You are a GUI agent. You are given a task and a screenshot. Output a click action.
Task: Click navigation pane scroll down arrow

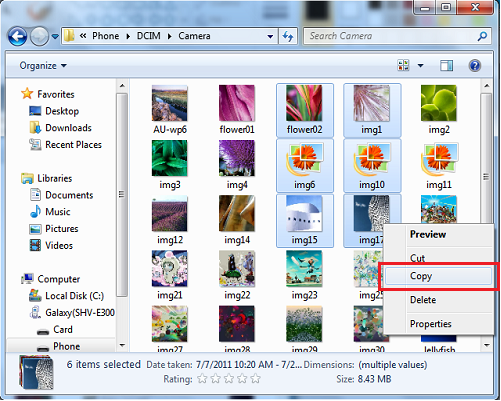pyautogui.click(x=122, y=345)
